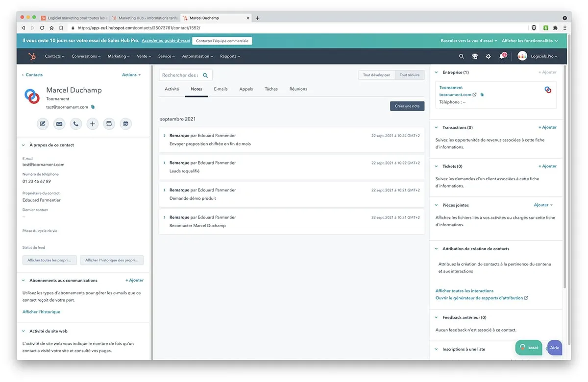Open Basculer vers la vue d'essai dropdown
The height and width of the screenshot is (382, 588).
pyautogui.click(x=469, y=41)
